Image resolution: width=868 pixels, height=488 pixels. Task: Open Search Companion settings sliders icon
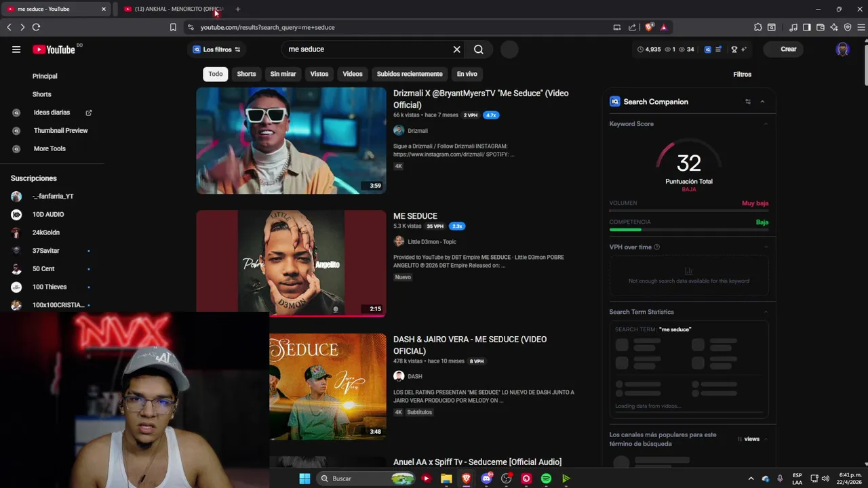tap(748, 102)
